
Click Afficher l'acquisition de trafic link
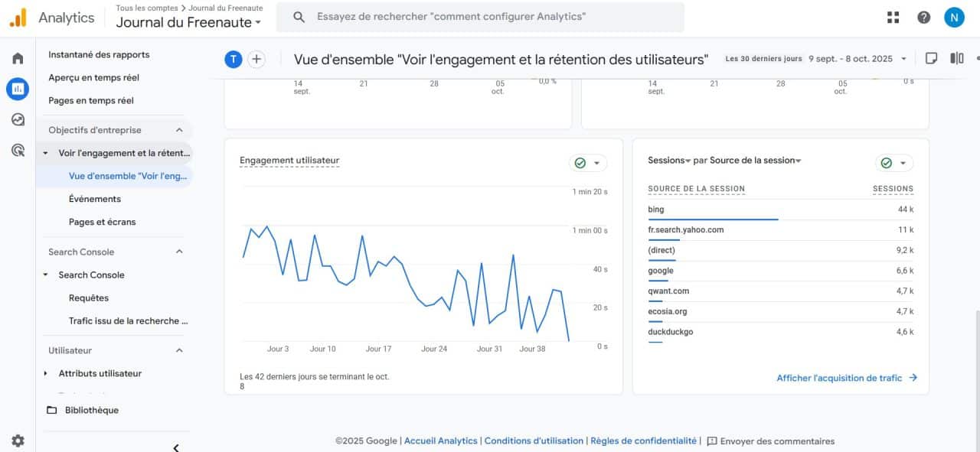[846, 378]
